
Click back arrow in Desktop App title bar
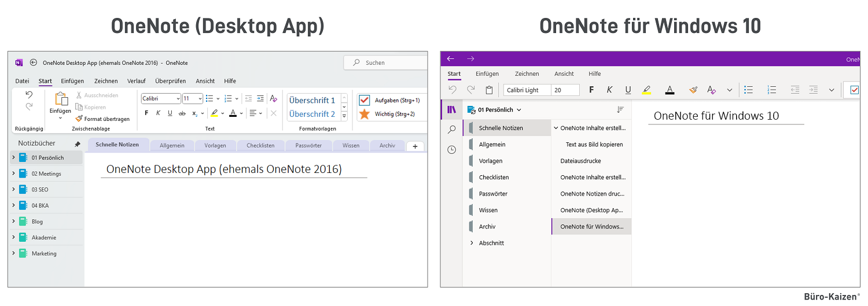[x=34, y=62]
